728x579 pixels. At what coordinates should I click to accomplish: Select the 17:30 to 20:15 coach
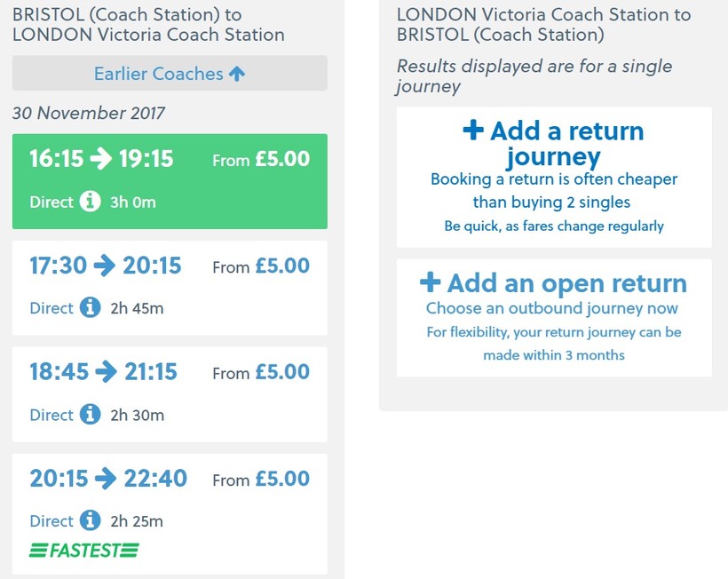169,287
